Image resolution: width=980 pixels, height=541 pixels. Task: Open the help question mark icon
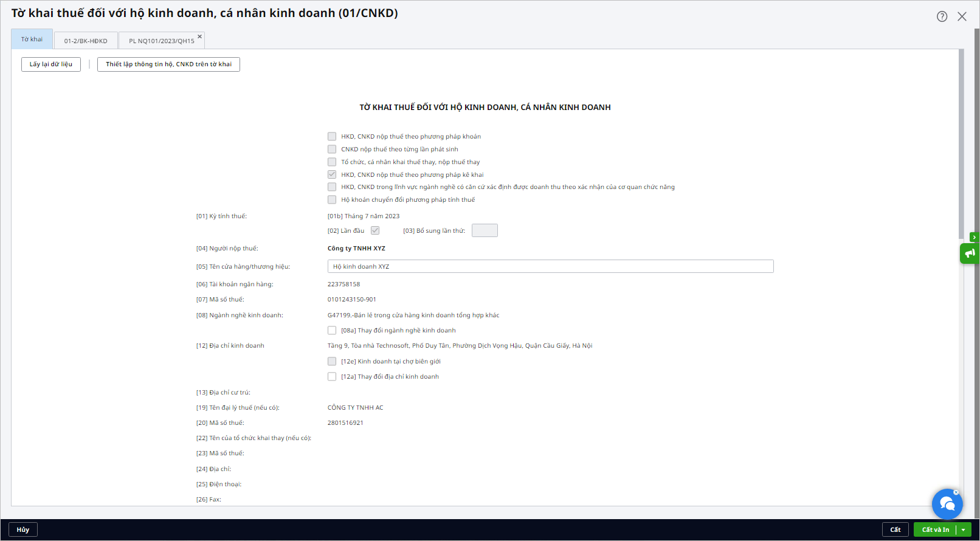click(942, 16)
